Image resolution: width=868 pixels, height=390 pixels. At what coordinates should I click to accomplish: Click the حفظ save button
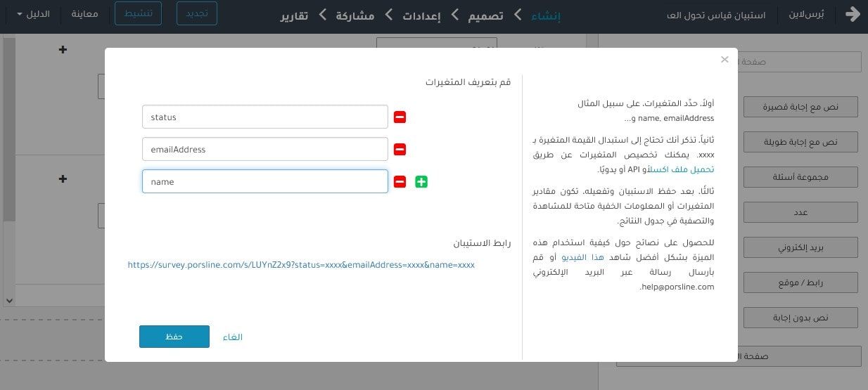pyautogui.click(x=174, y=337)
